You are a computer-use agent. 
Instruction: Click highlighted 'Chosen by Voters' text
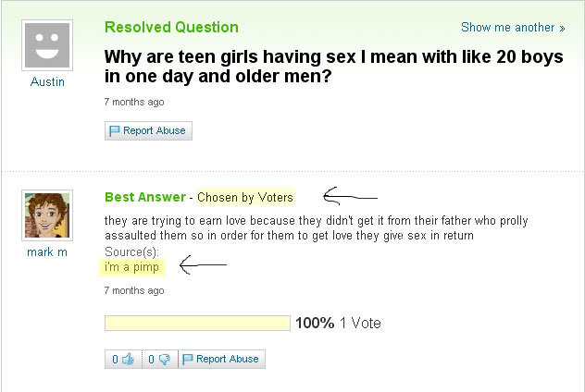pos(245,197)
